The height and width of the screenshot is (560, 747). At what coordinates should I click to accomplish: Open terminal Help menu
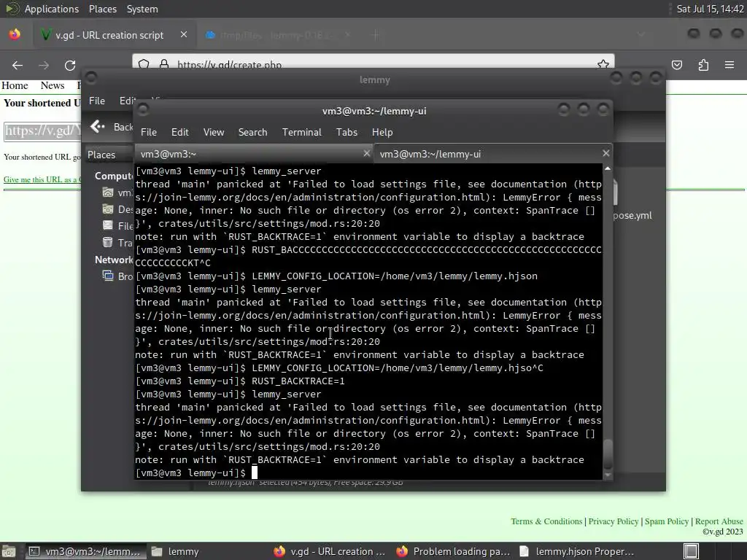382,133
